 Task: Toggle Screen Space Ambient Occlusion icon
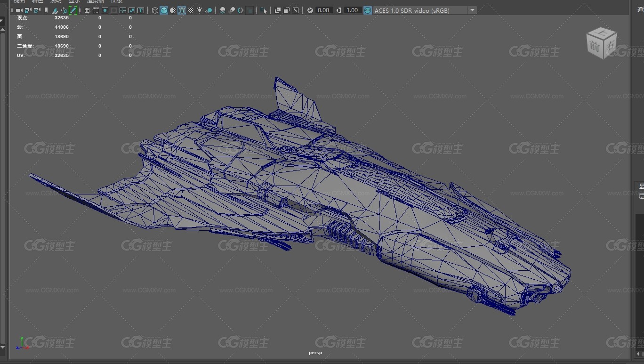pyautogui.click(x=223, y=10)
